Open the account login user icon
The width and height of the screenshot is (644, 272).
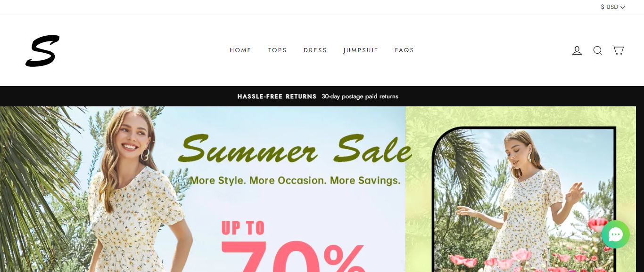pos(577,50)
